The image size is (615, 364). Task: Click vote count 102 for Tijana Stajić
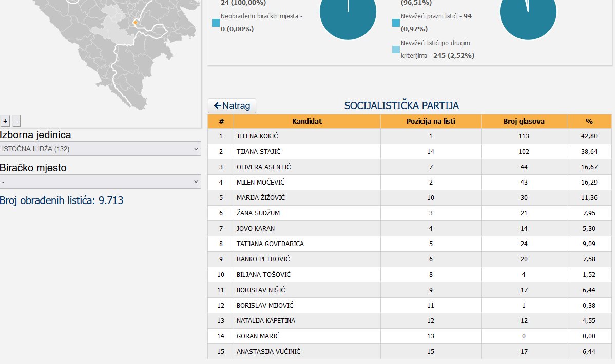tap(524, 152)
